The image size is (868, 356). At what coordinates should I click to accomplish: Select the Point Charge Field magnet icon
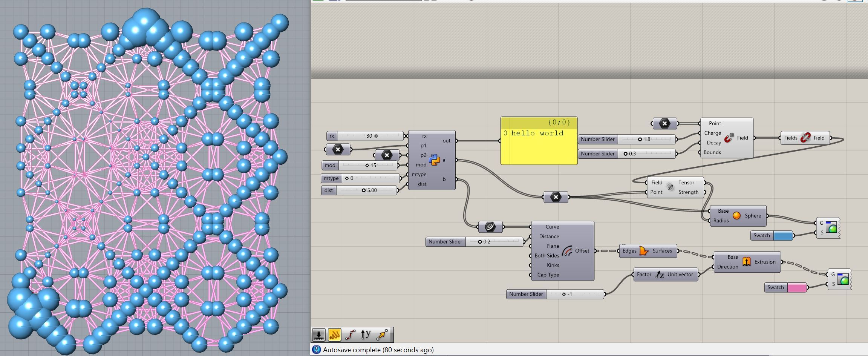click(729, 138)
